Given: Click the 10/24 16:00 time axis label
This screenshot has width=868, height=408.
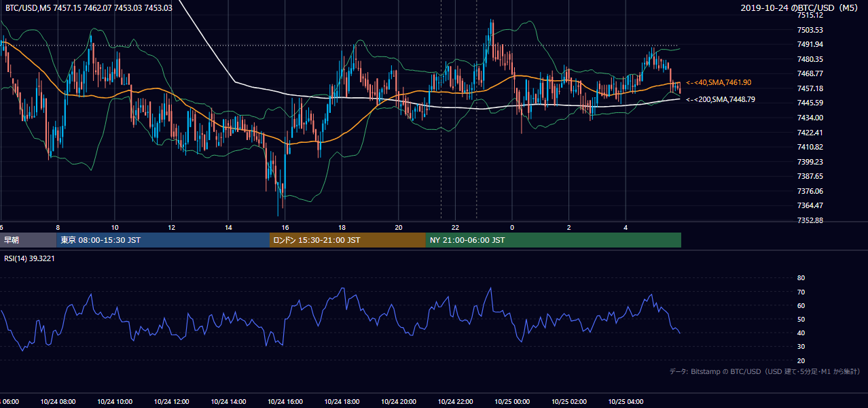Looking at the screenshot, I should coord(285,402).
